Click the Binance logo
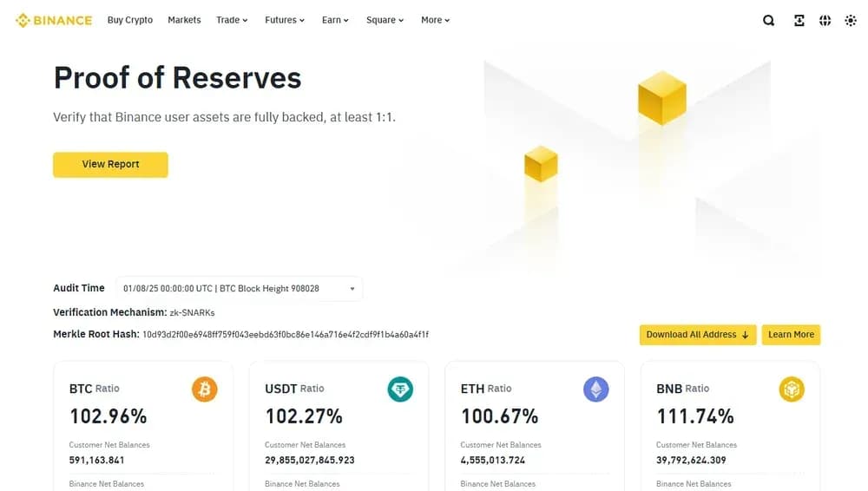This screenshot has width=868, height=491. (x=54, y=21)
